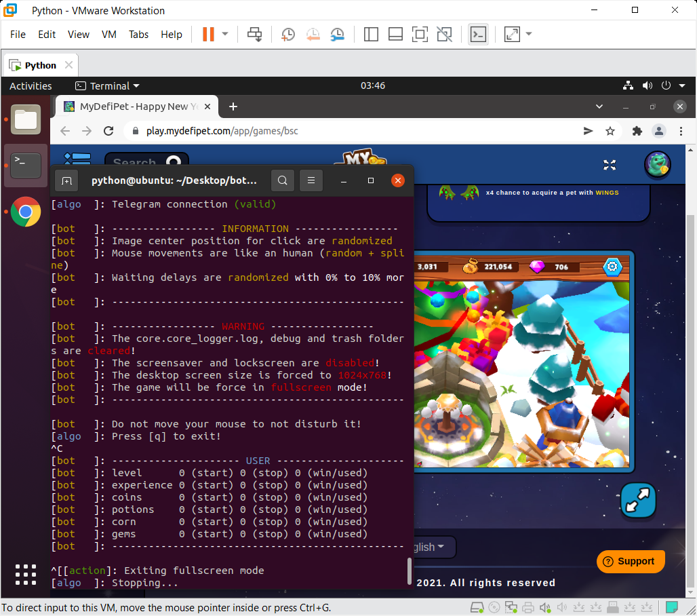Click the MyDefiPet search field
Image resolution: width=697 pixels, height=616 pixels.
coord(146,160)
